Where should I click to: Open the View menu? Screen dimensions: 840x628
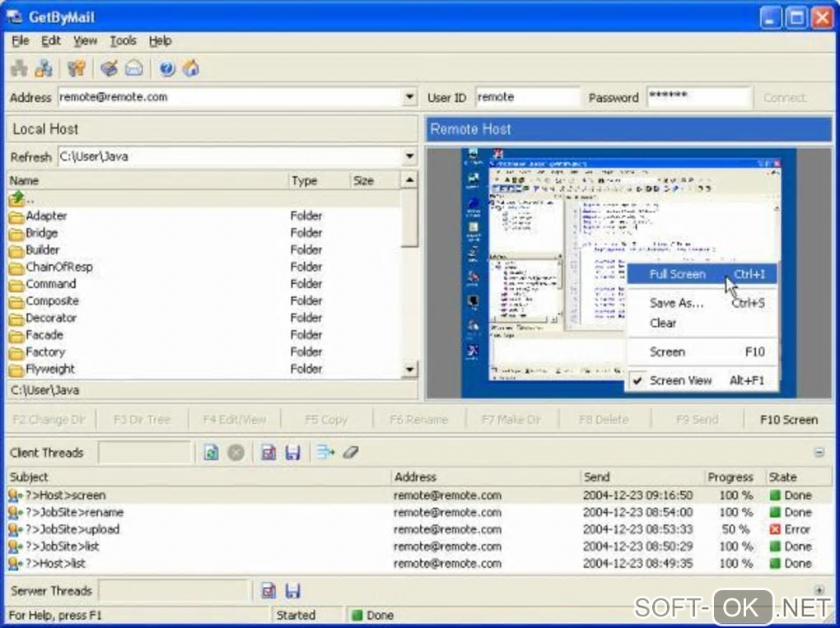[85, 40]
